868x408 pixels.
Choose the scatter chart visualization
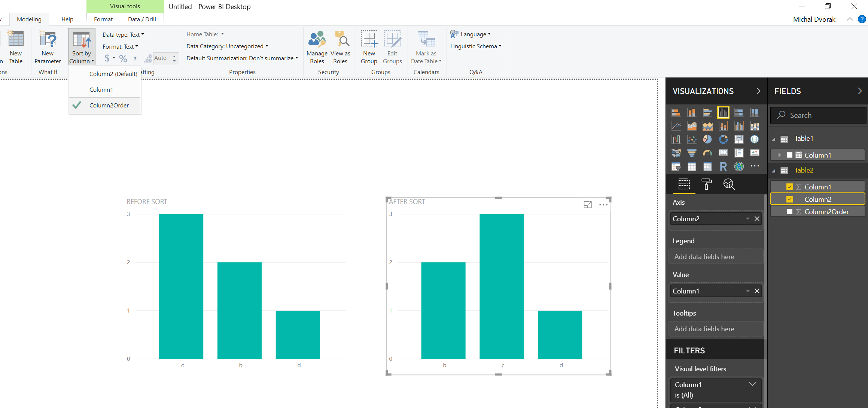coord(692,139)
